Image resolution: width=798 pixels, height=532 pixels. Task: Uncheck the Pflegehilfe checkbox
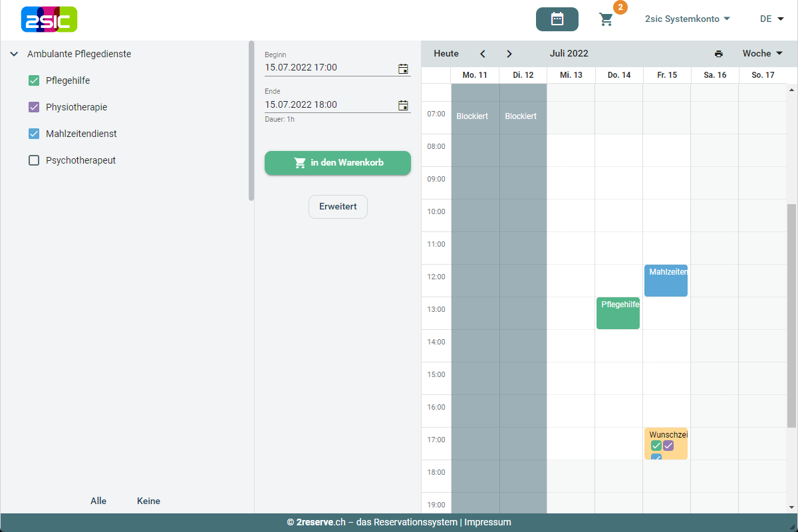point(34,80)
